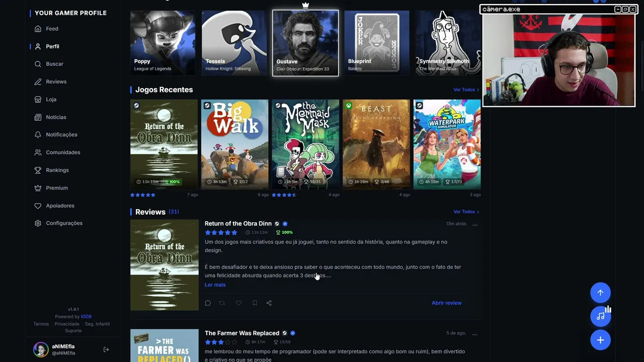This screenshot has height=362, width=644.
Task: Open the Feed page from sidebar
Action: [x=46, y=29]
